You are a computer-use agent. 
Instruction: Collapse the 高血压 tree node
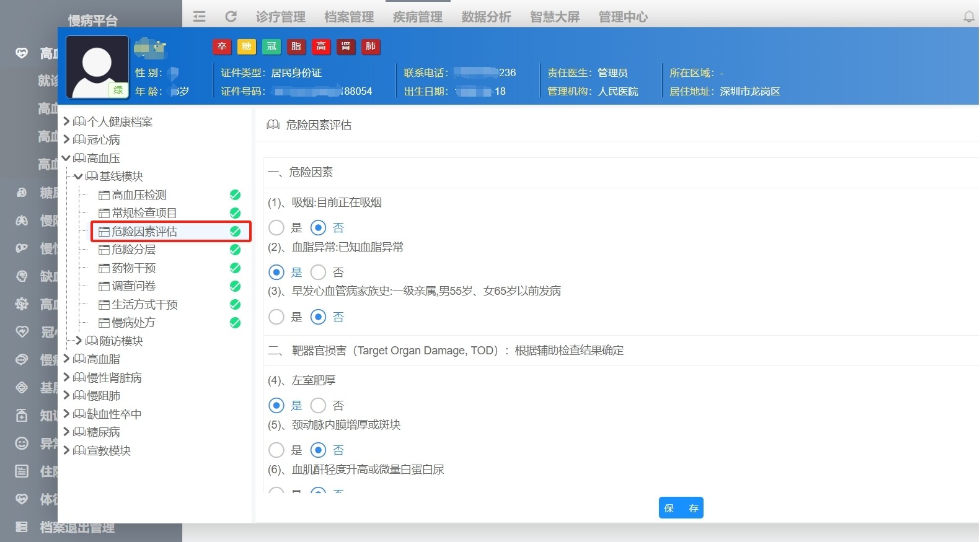point(66,158)
